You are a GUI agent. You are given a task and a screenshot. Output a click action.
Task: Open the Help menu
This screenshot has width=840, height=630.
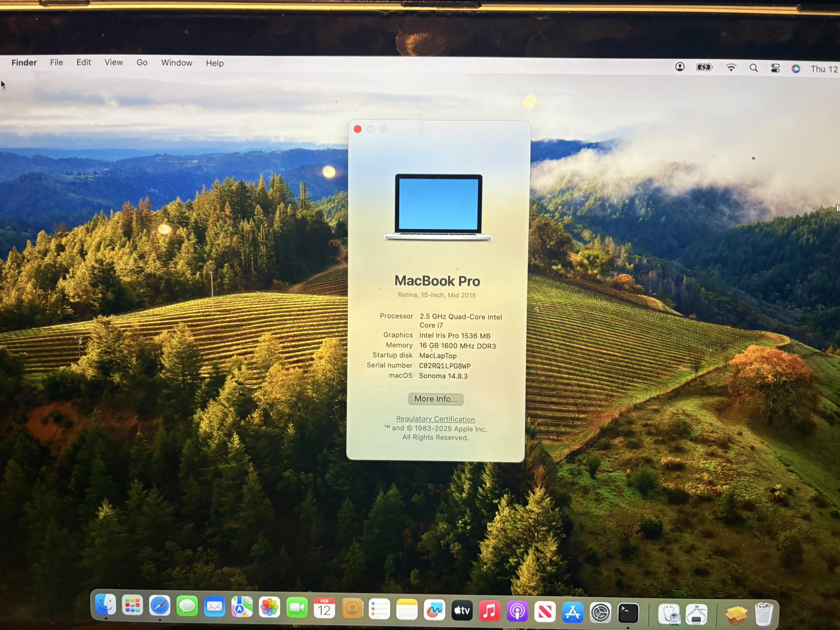point(215,63)
